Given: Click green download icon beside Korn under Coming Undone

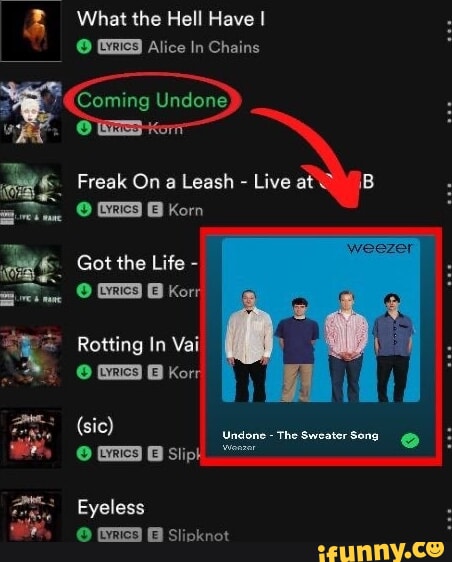Looking at the screenshot, I should coord(84,128).
